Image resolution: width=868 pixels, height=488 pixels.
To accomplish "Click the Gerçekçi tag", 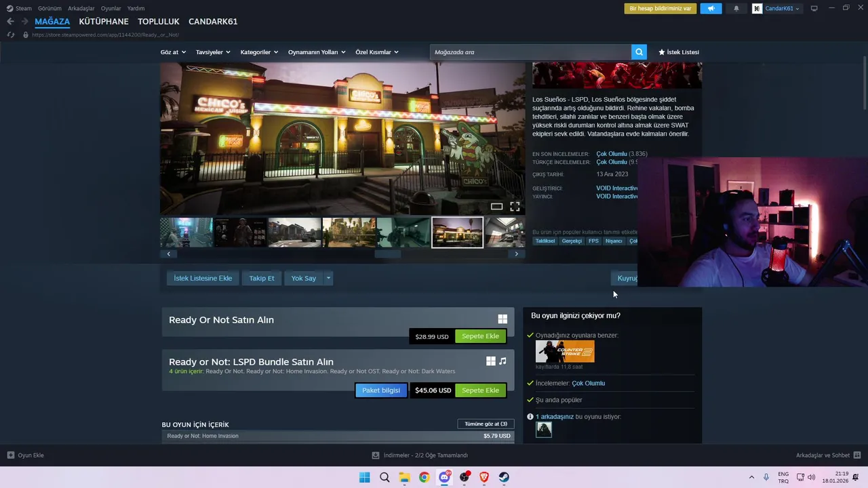I will pos(572,241).
